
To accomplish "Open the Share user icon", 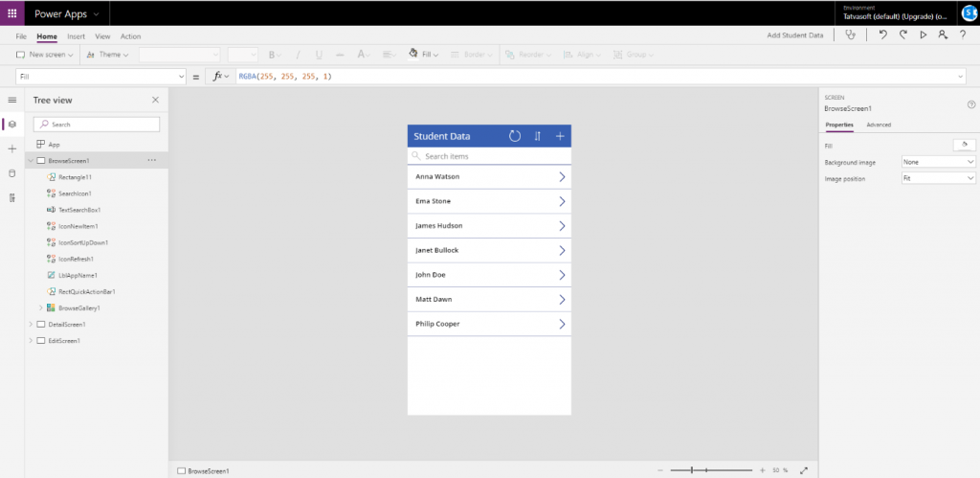I will click(943, 35).
